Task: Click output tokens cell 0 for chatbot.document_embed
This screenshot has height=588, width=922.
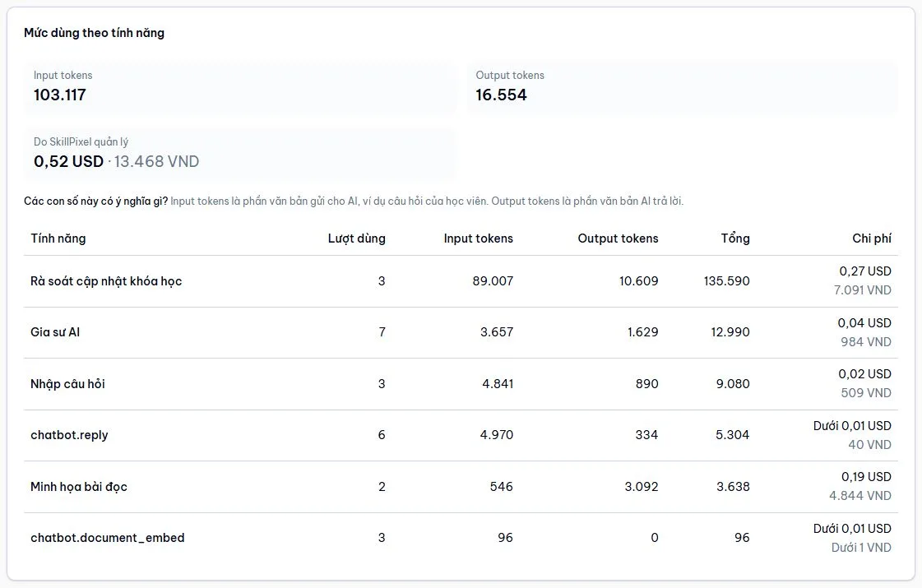Action: click(x=655, y=538)
